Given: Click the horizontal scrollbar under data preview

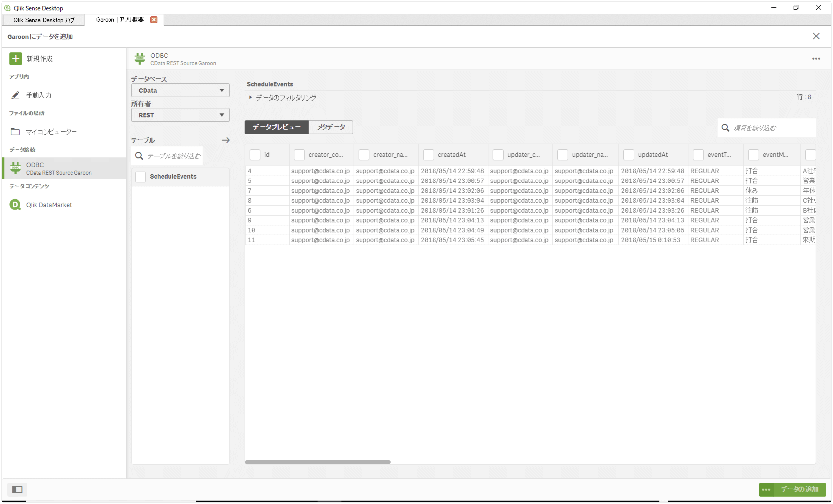Looking at the screenshot, I should 317,462.
